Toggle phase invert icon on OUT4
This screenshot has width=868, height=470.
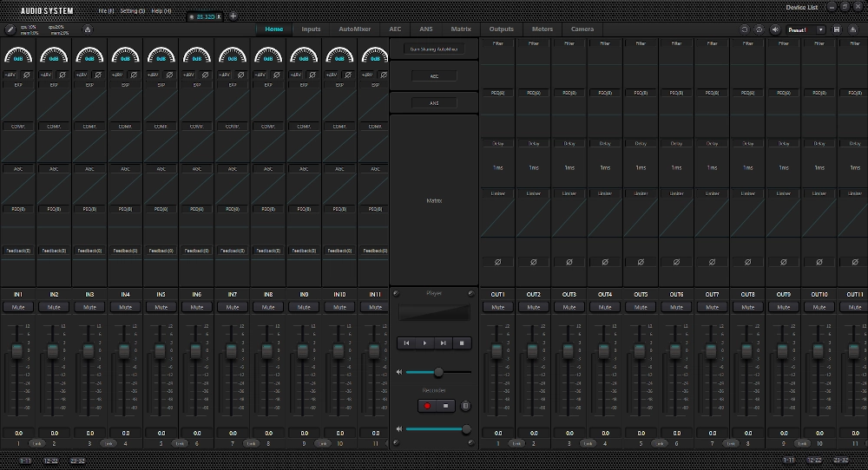click(x=605, y=262)
